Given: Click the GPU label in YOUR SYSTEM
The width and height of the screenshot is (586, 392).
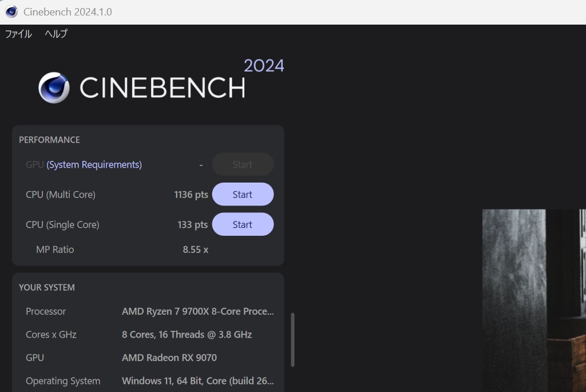Looking at the screenshot, I should pyautogui.click(x=35, y=358).
